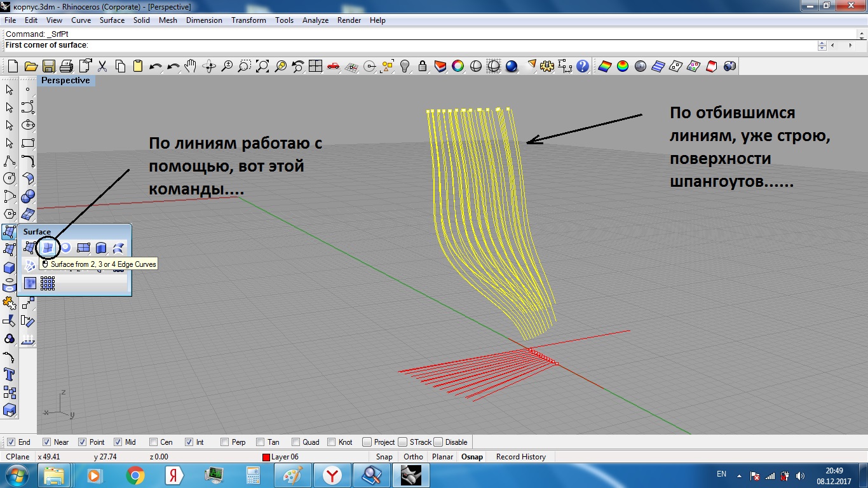This screenshot has width=868, height=488.
Task: Click the CPlane coordinate label
Action: pos(17,457)
